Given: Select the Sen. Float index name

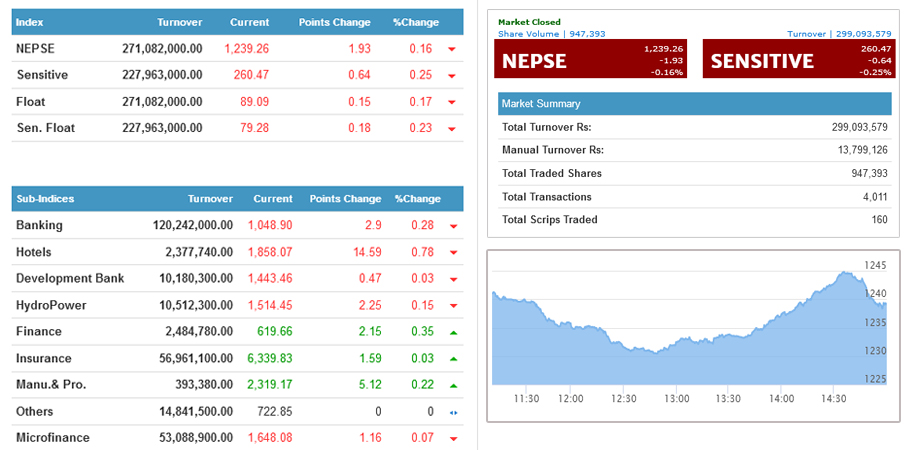Looking at the screenshot, I should tap(46, 128).
